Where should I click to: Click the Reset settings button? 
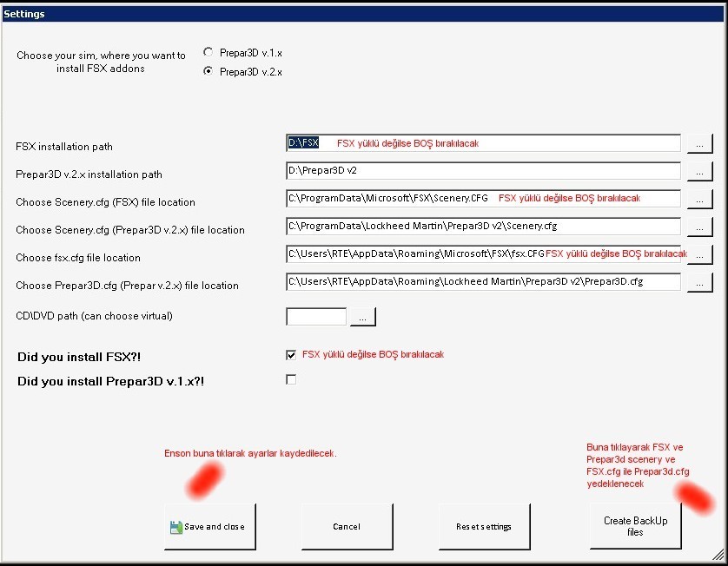click(484, 527)
